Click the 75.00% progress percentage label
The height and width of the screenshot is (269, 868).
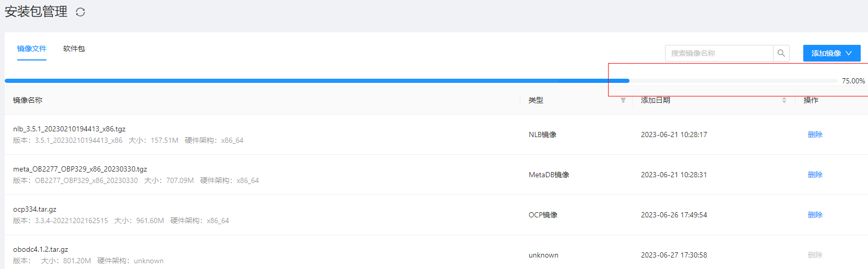(853, 81)
